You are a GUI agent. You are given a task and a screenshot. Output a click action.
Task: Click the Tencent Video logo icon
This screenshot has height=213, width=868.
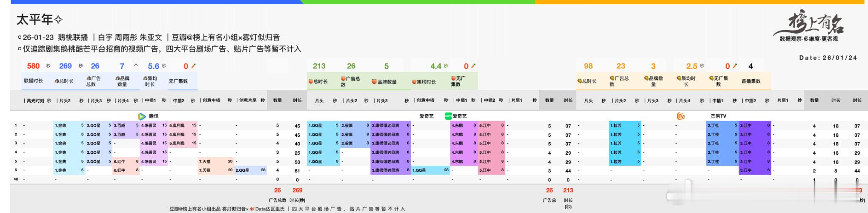click(x=142, y=116)
